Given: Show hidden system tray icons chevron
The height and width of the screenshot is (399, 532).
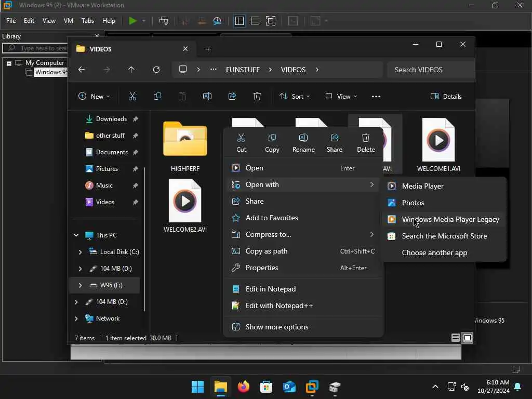Looking at the screenshot, I should pyautogui.click(x=435, y=387).
